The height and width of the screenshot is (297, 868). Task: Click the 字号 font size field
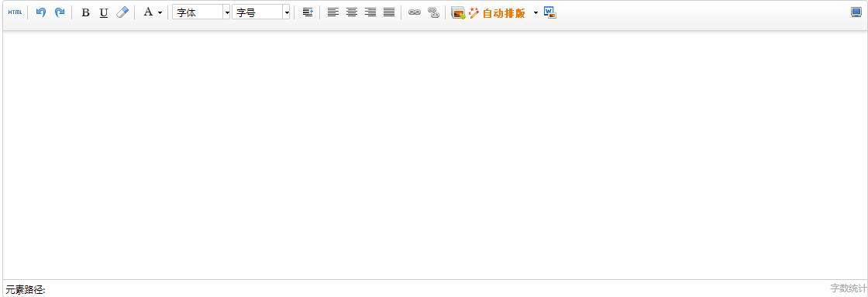[257, 12]
